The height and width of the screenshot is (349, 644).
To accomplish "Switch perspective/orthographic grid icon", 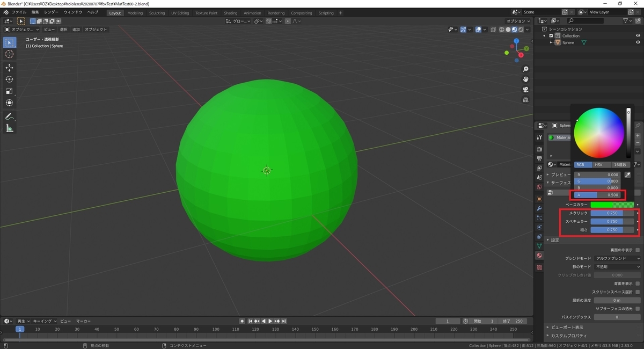I will pyautogui.click(x=525, y=100).
